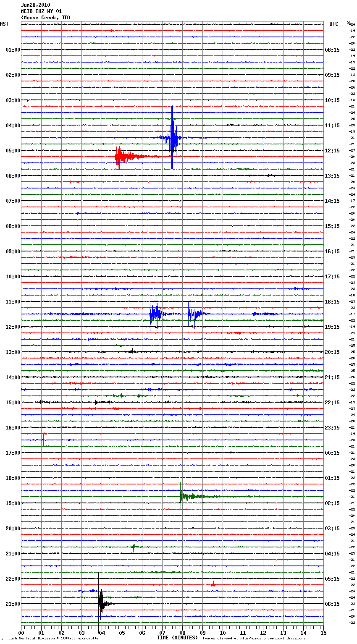Click the large blue seismic burst after 04:00
This screenshot has height=644, width=357.
tap(172, 138)
